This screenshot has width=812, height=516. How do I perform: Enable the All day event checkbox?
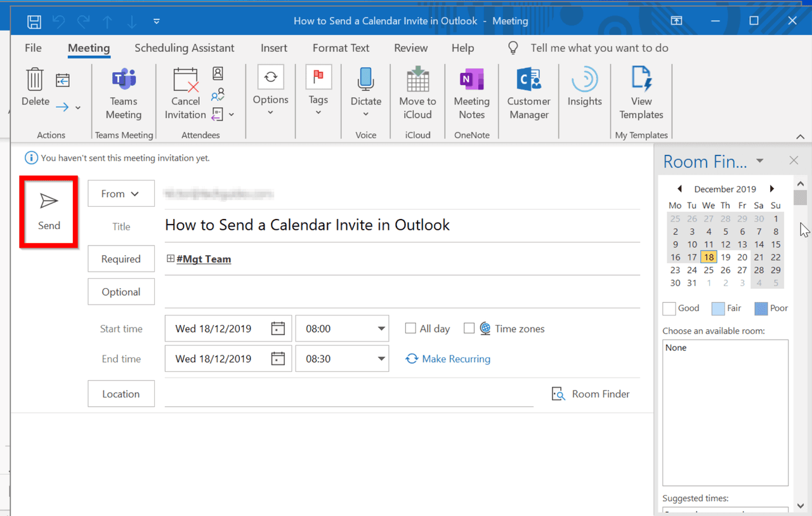[410, 328]
